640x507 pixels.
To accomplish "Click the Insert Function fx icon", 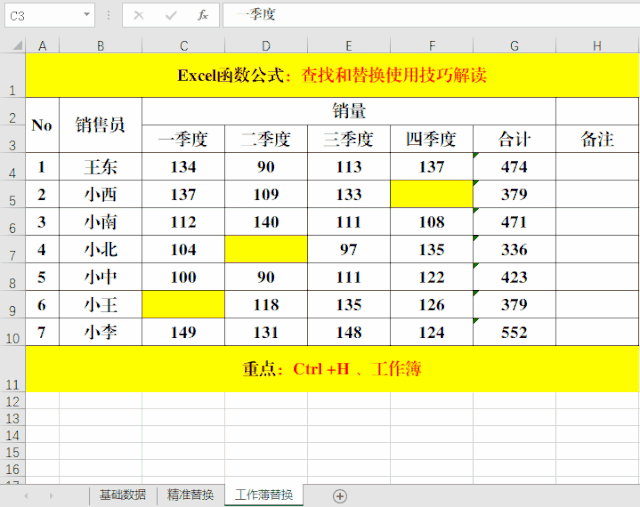I will pyautogui.click(x=203, y=15).
